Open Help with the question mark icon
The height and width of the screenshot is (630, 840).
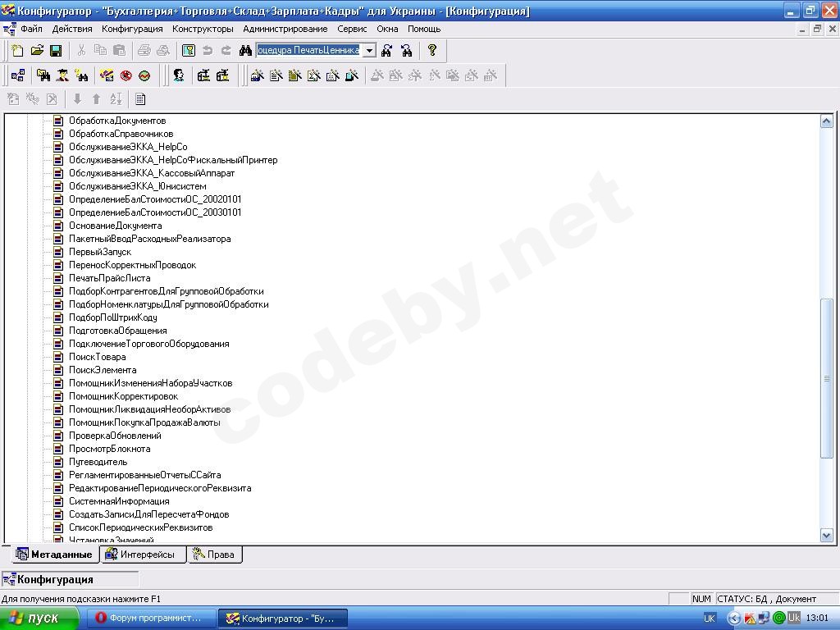click(x=431, y=51)
